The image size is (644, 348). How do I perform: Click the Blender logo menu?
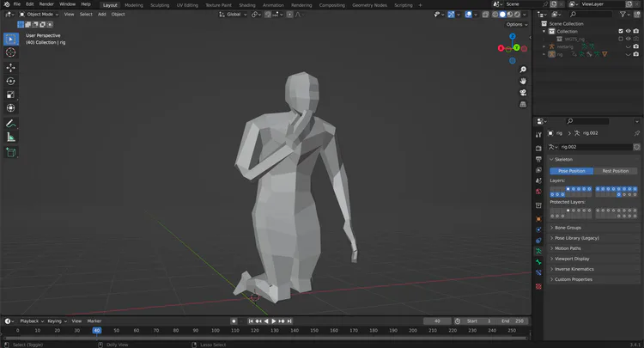click(7, 4)
